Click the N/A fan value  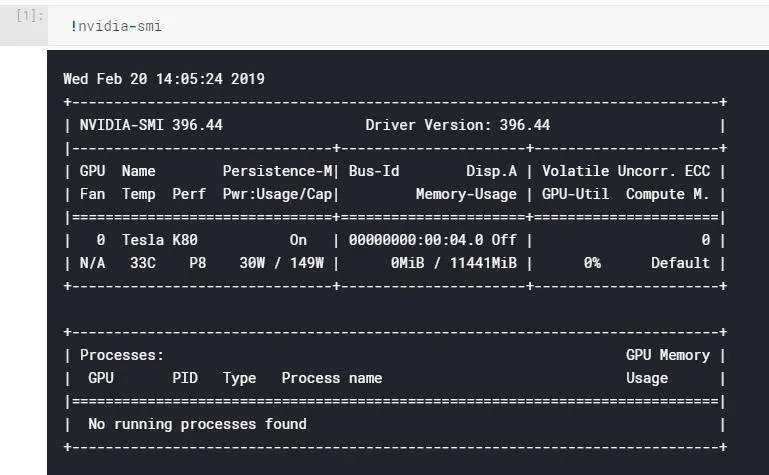[92, 263]
